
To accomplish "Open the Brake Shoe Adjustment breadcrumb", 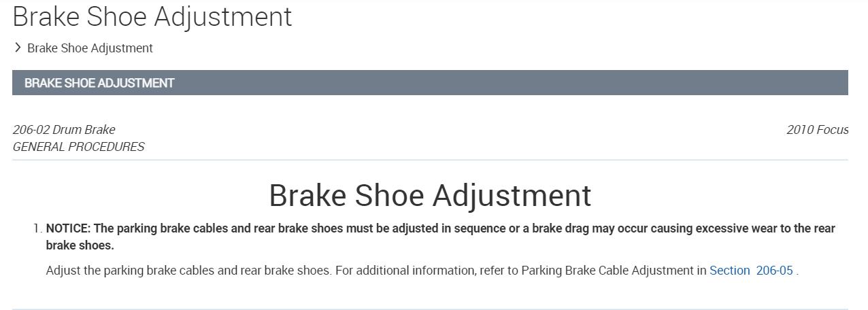I will [90, 48].
